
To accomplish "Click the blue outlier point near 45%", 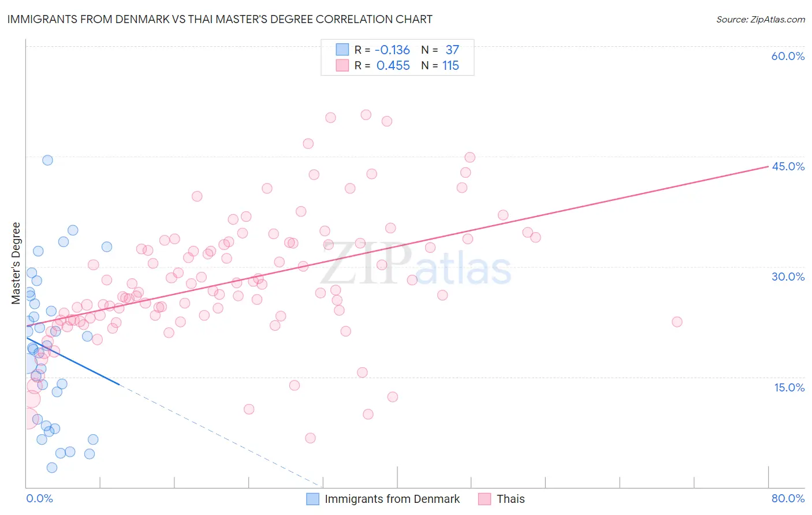I will coord(47,160).
